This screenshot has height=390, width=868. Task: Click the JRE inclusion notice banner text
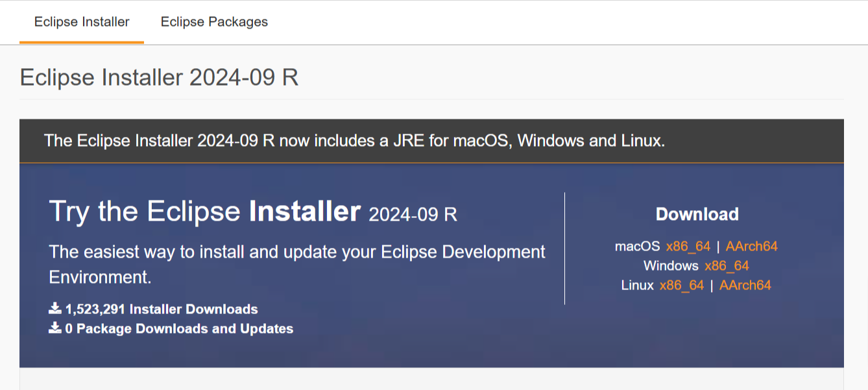click(354, 140)
